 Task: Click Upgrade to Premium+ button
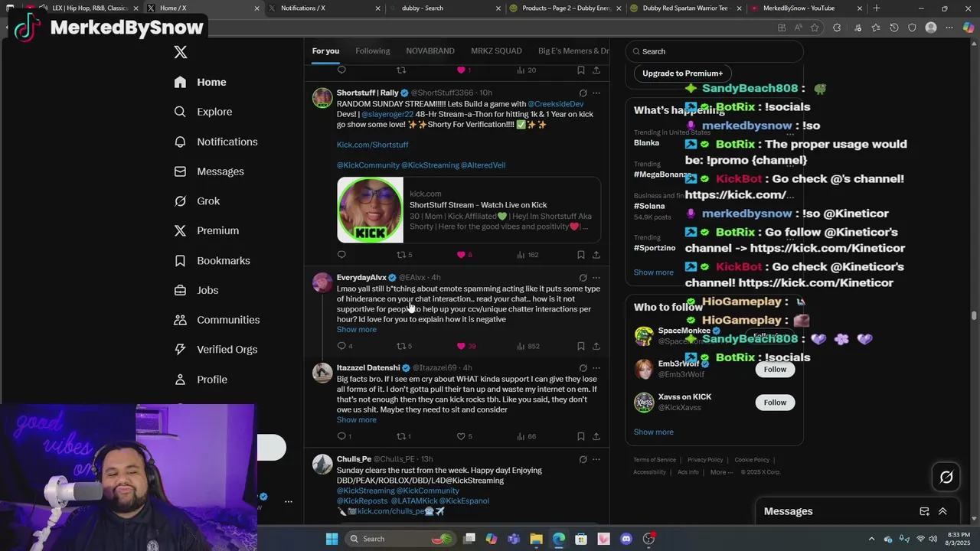tap(682, 73)
